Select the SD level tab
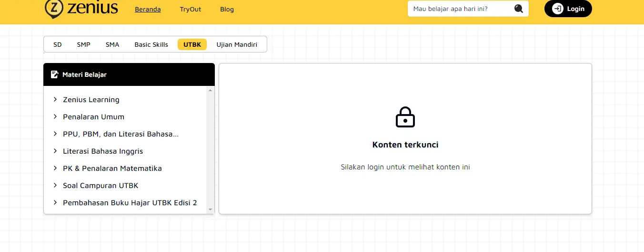Viewport: 644px width, 252px height. (58, 44)
